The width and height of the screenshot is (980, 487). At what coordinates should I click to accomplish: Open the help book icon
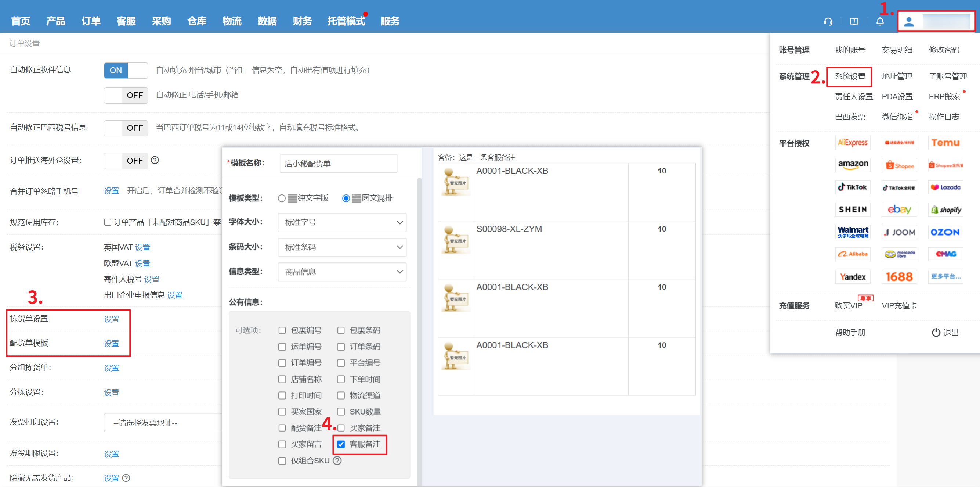[854, 21]
